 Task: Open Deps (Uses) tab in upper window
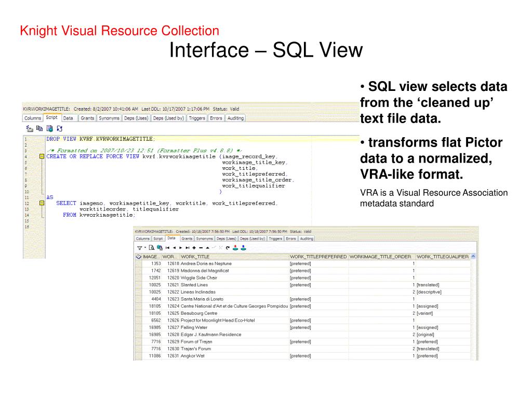coord(136,118)
